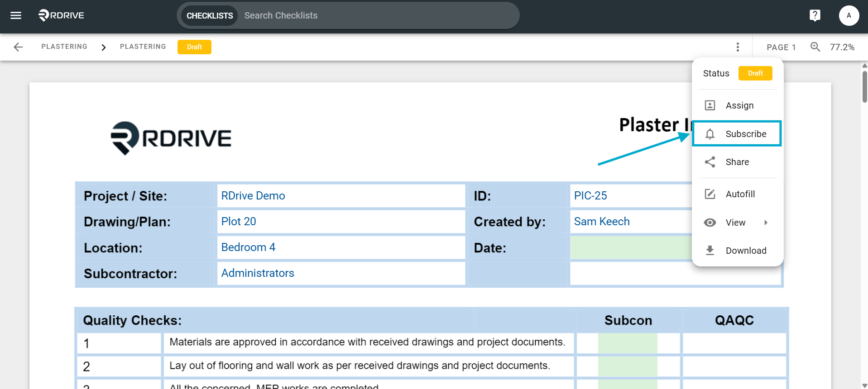The image size is (868, 389).
Task: Click the Administrators subcontractor field
Action: pos(341,273)
